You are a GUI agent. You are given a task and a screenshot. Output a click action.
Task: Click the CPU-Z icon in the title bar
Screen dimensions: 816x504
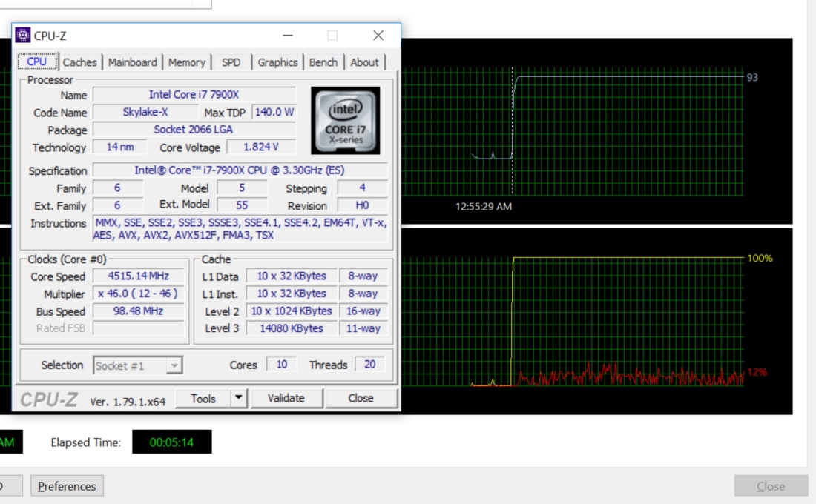[23, 35]
